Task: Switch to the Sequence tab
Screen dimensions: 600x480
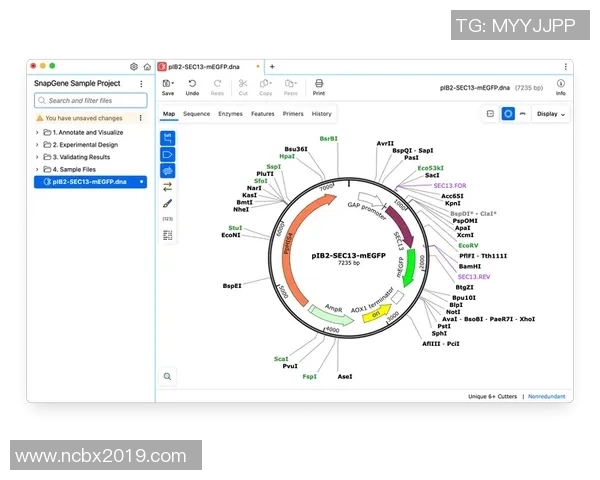Action: pyautogui.click(x=196, y=114)
